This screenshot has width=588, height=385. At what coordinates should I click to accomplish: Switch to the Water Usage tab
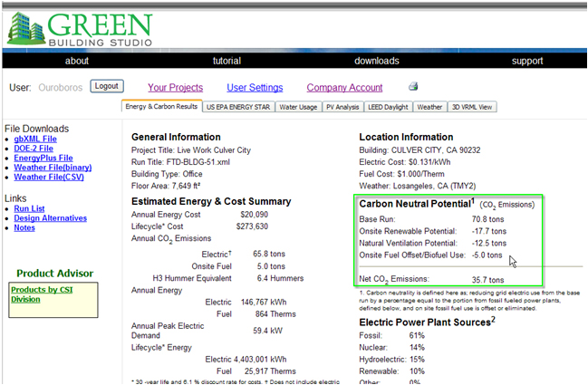[x=298, y=107]
